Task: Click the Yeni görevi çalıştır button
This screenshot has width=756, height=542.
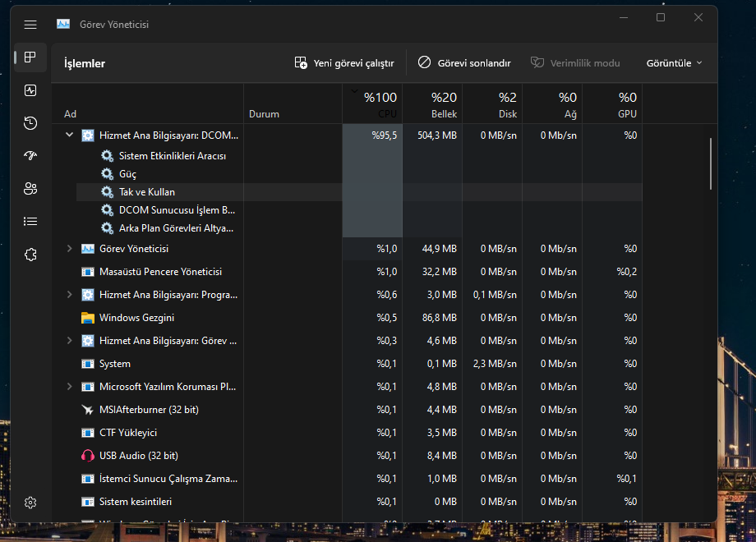Action: 344,63
